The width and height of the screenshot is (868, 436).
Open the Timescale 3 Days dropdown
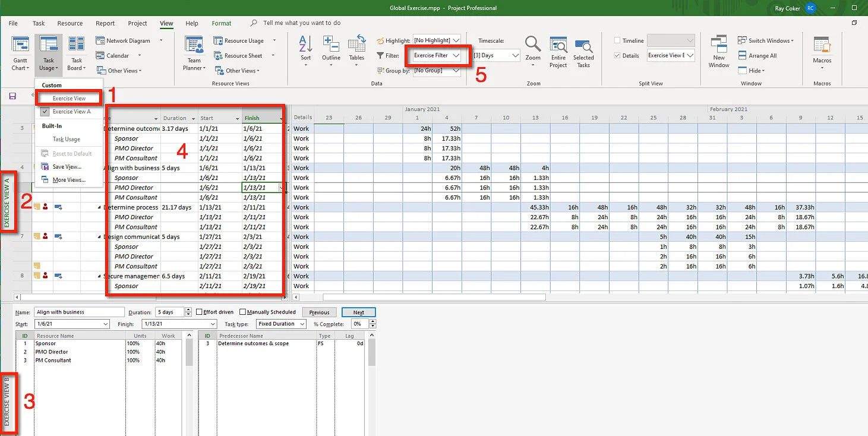515,55
